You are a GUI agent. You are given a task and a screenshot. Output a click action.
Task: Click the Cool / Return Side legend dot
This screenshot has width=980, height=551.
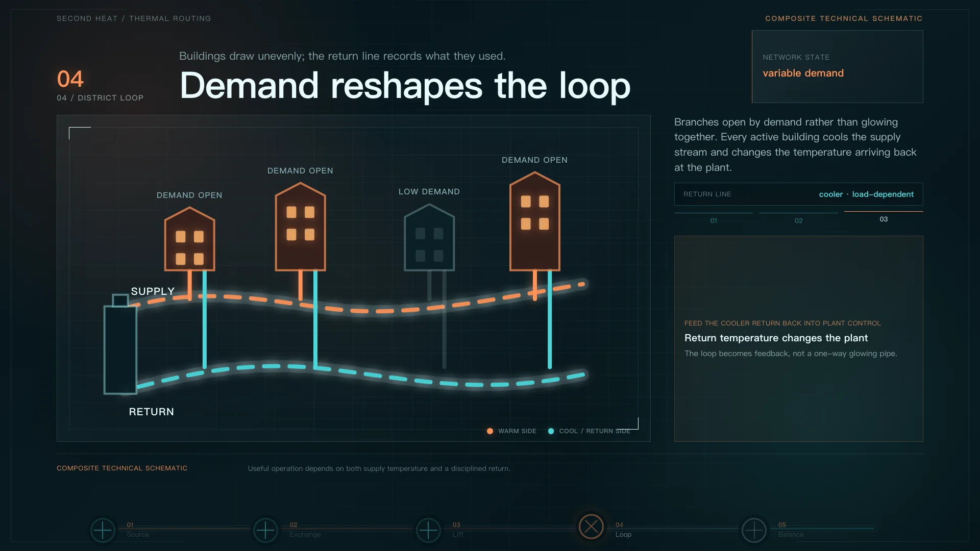pos(551,431)
